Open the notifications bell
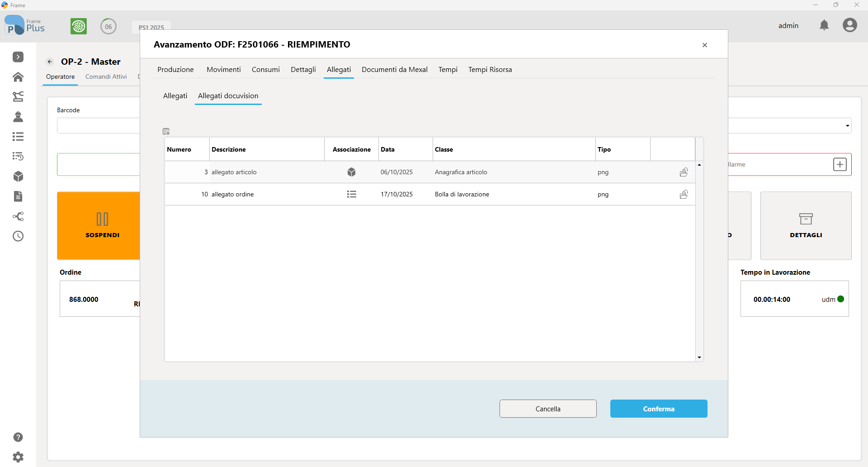868x467 pixels. pyautogui.click(x=824, y=25)
